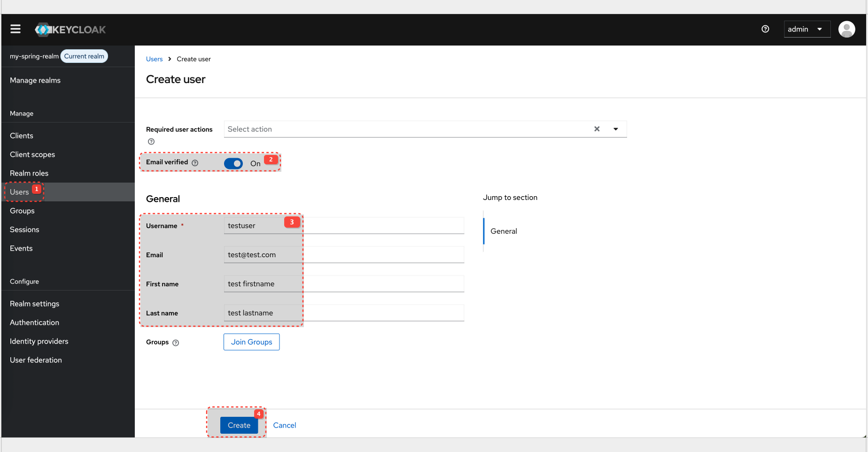This screenshot has width=868, height=452.
Task: Show help for Groups field
Action: pyautogui.click(x=176, y=343)
